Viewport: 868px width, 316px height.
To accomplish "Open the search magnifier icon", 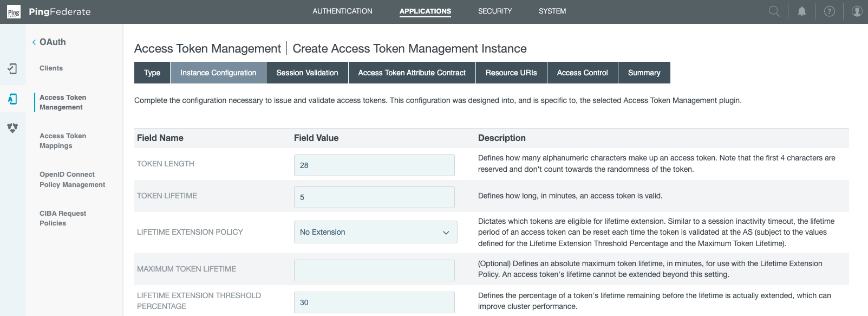I will pyautogui.click(x=774, y=11).
